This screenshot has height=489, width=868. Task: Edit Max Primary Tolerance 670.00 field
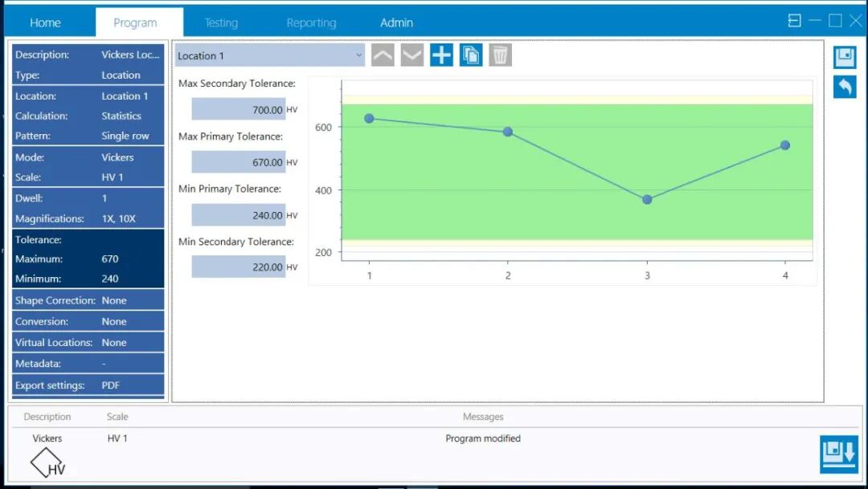click(239, 162)
